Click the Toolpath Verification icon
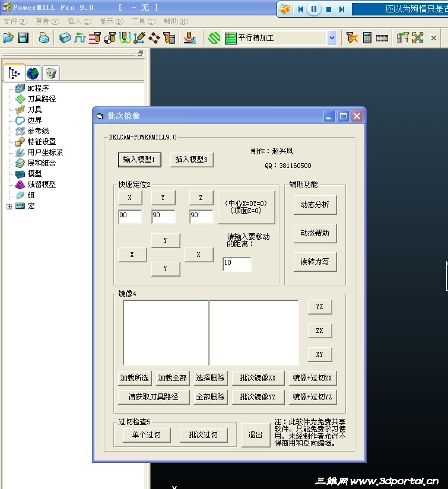The image size is (448, 489). [x=352, y=38]
